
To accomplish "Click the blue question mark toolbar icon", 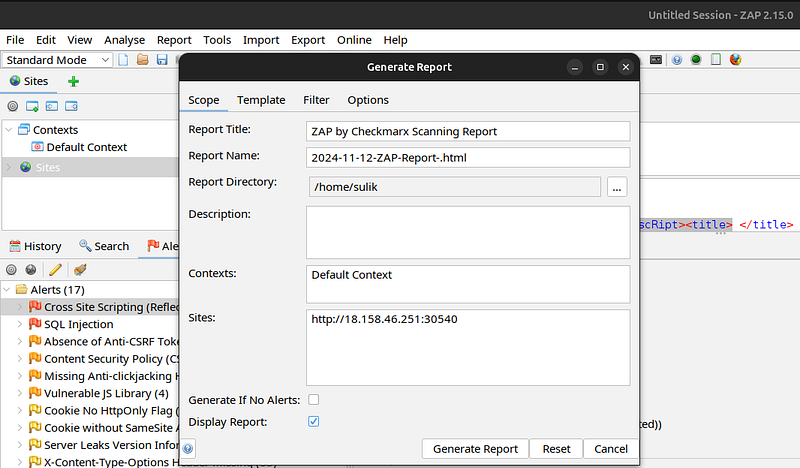I will pyautogui.click(x=677, y=60).
